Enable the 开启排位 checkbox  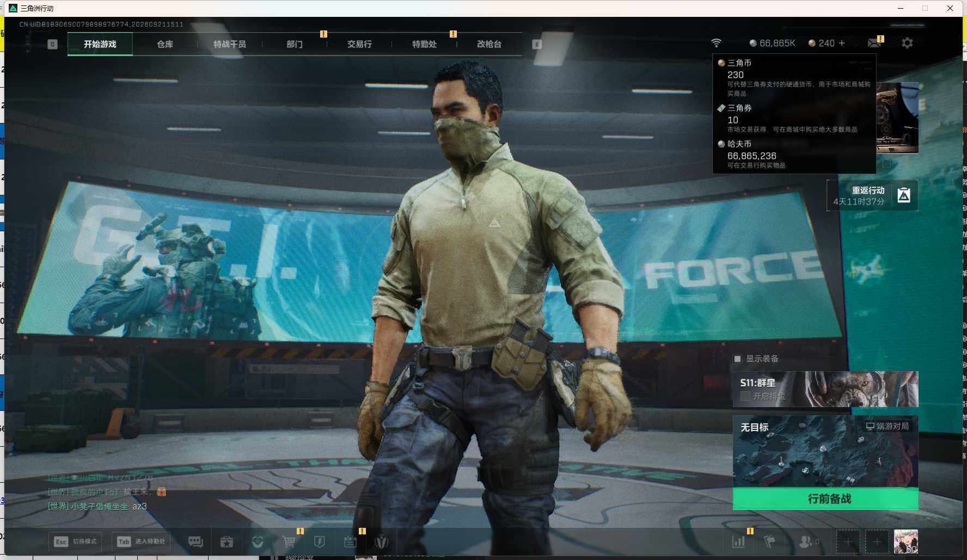[745, 396]
